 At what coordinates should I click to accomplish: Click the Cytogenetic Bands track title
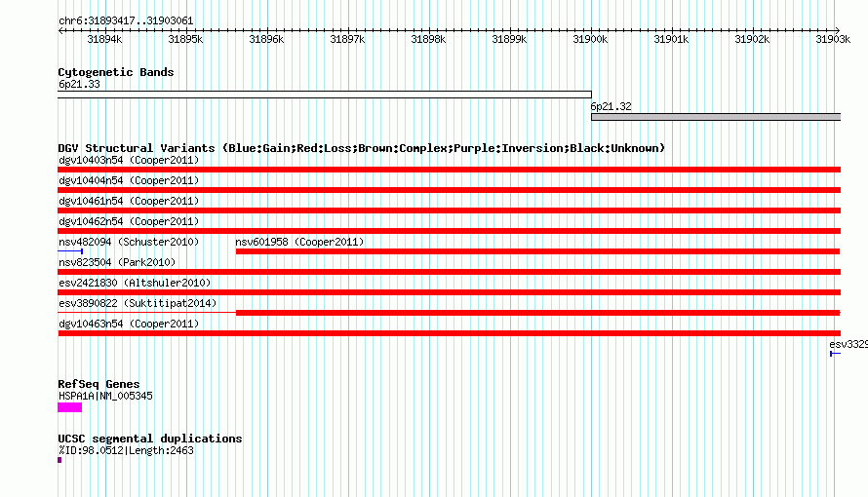[x=116, y=72]
